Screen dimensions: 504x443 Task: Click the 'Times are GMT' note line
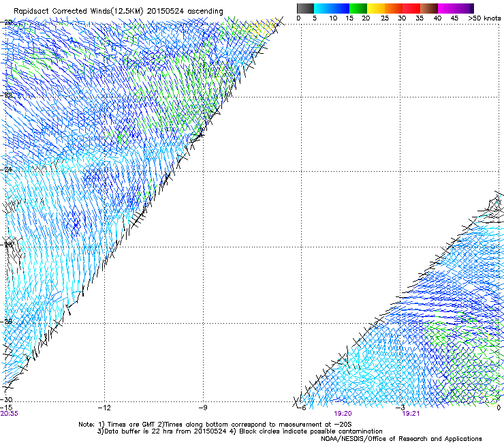pyautogui.click(x=215, y=425)
